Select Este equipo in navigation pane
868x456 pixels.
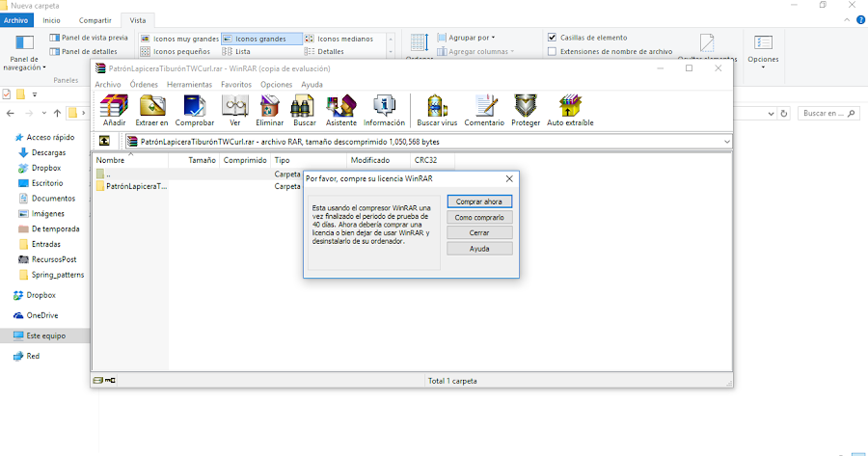point(44,335)
